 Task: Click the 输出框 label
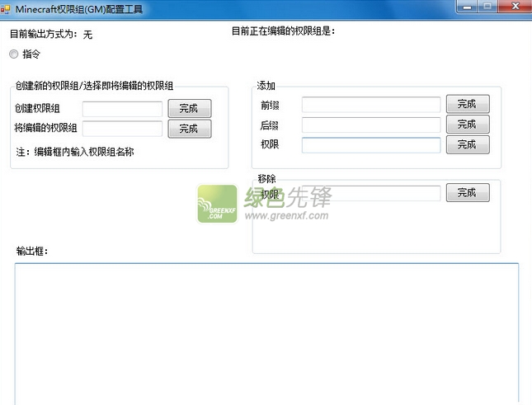[x=32, y=251]
